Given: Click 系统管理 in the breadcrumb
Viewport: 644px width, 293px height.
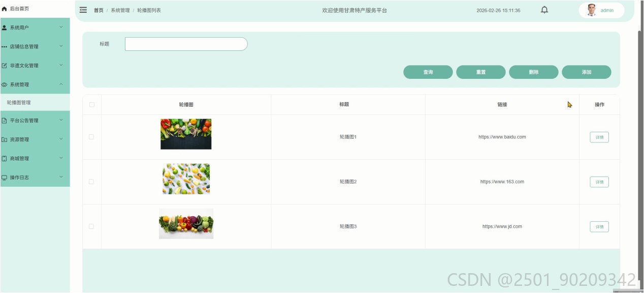Looking at the screenshot, I should pyautogui.click(x=120, y=10).
